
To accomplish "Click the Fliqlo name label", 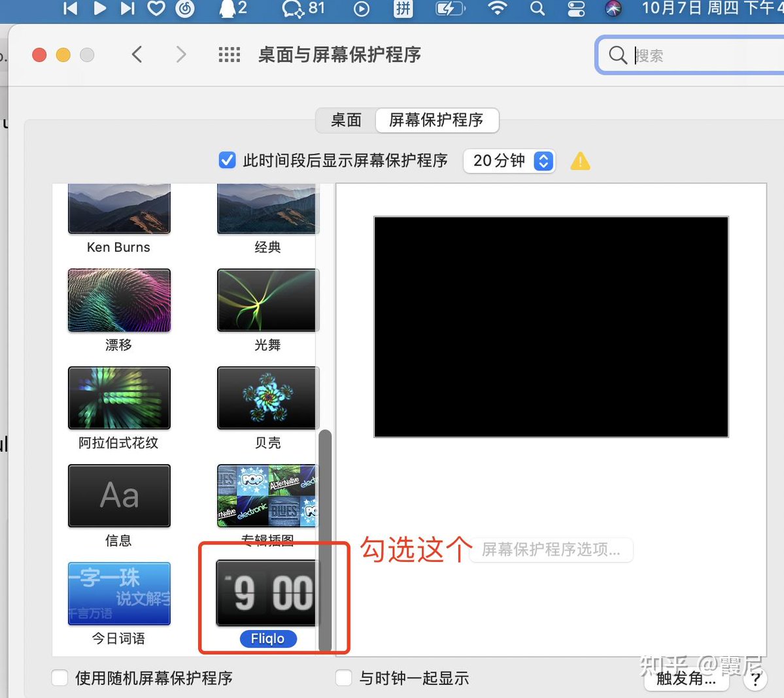I will (268, 639).
